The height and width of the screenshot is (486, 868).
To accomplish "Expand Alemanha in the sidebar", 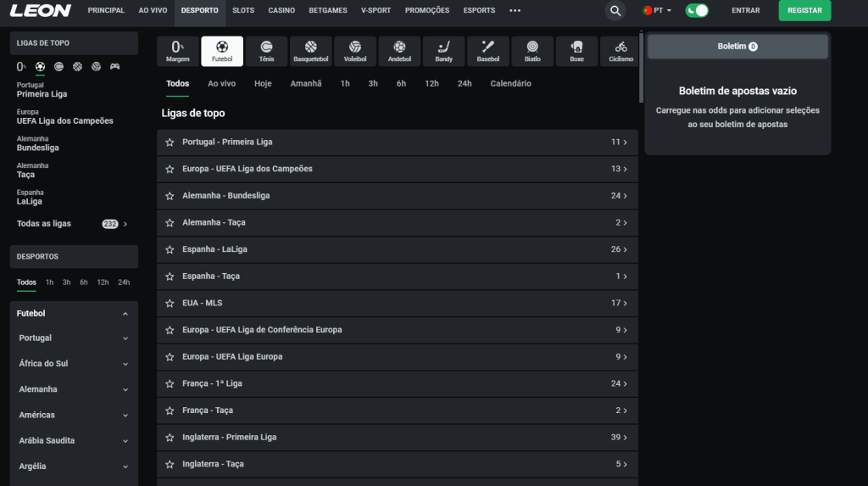I will click(x=125, y=389).
